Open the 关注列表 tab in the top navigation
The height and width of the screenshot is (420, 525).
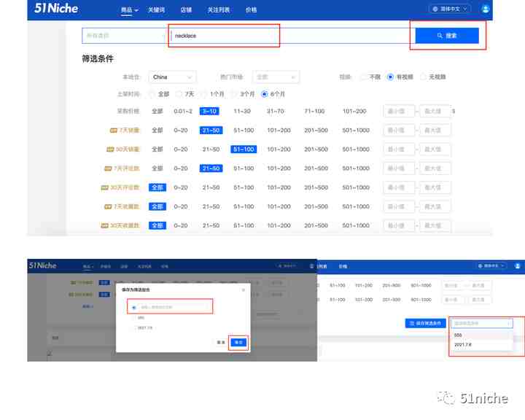coord(218,10)
